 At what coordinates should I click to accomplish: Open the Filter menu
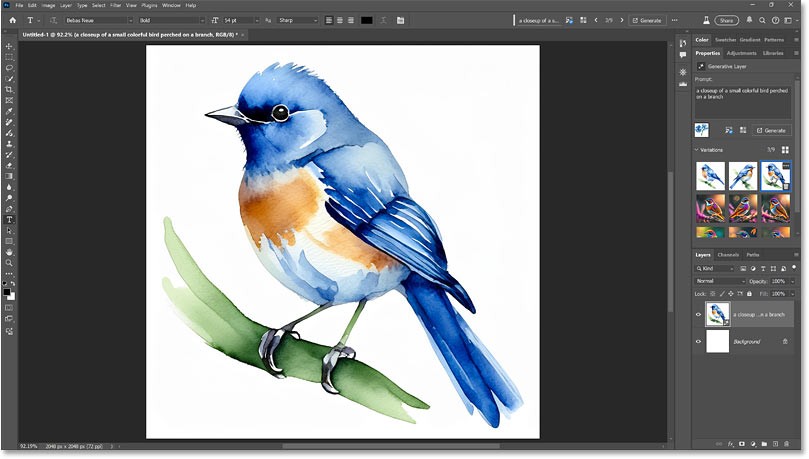tap(116, 5)
